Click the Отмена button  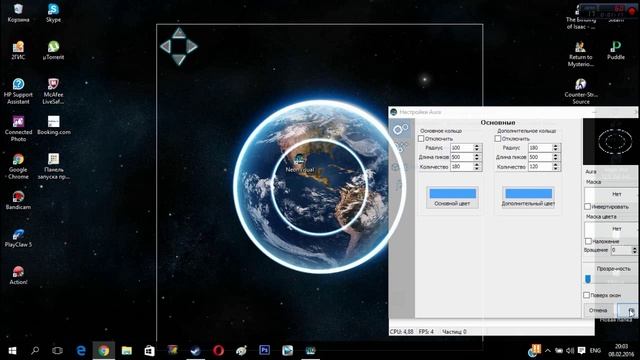(598, 310)
